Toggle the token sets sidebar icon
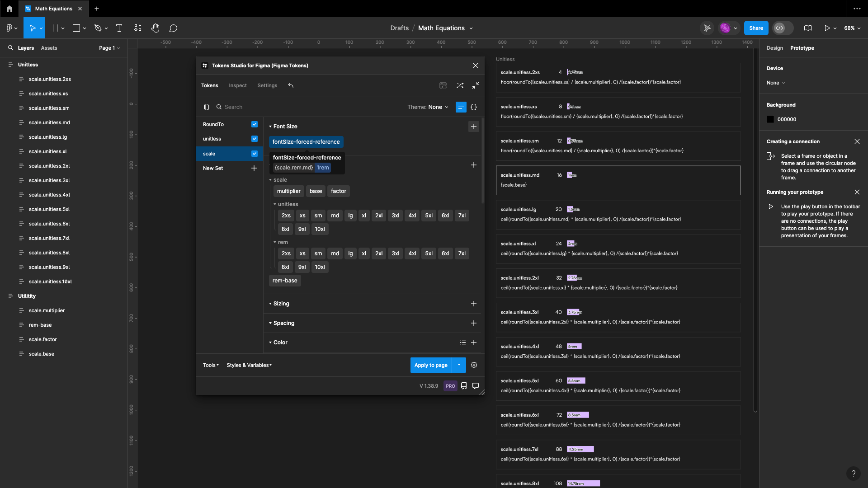This screenshot has width=868, height=488. coord(207,107)
